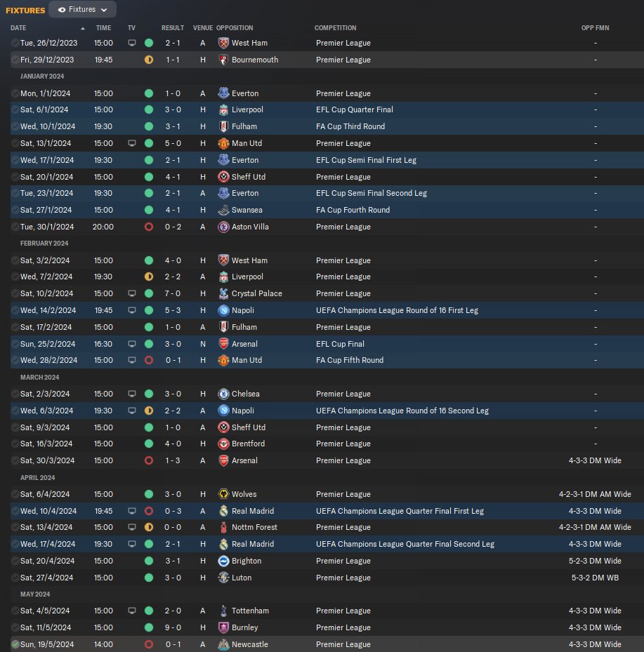Click the Chelsea club crest
The height and width of the screenshot is (652, 644).
(x=223, y=394)
